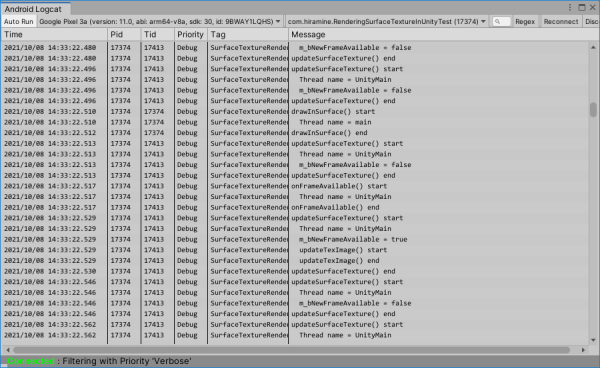Open the Priority column header filter

(191, 34)
